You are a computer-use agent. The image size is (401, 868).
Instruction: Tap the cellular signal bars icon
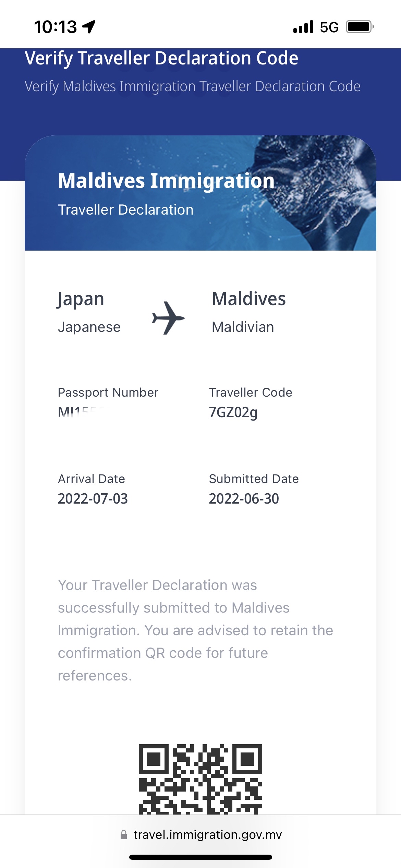(x=303, y=27)
